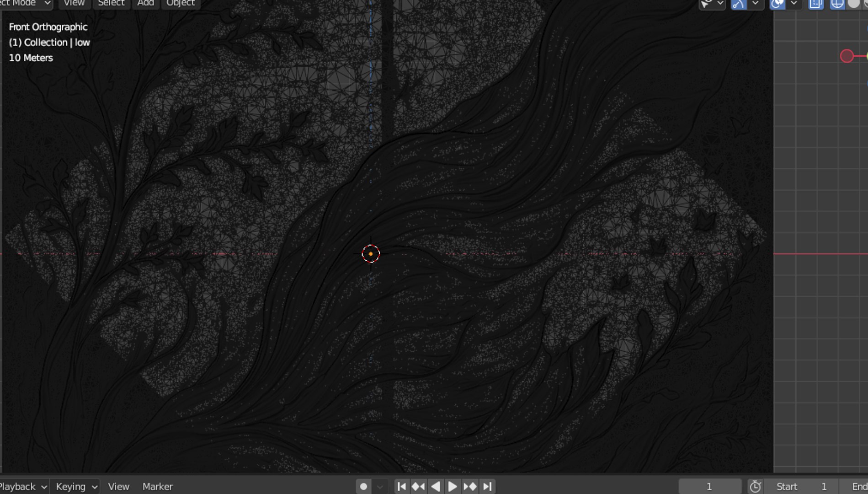Switch to solid viewport shading
Screen dimensions: 868x494
click(x=853, y=4)
